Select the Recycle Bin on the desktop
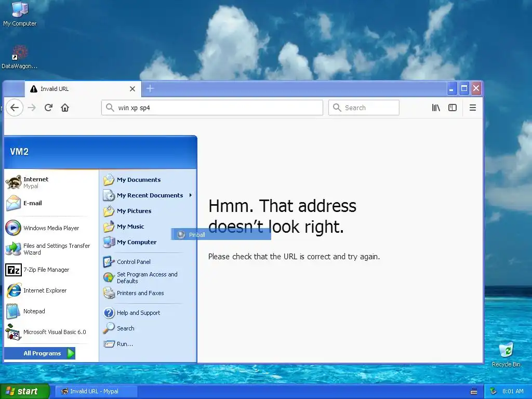 click(x=506, y=354)
